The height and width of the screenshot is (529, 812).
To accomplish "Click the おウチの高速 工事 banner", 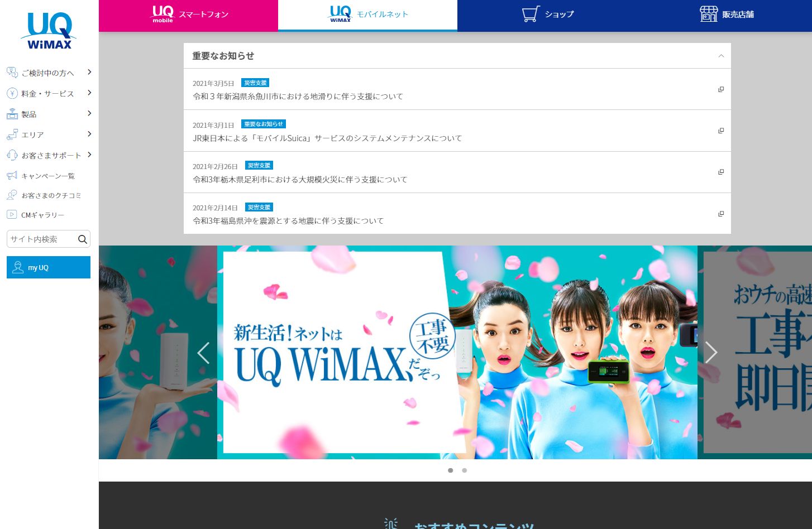I will point(755,353).
